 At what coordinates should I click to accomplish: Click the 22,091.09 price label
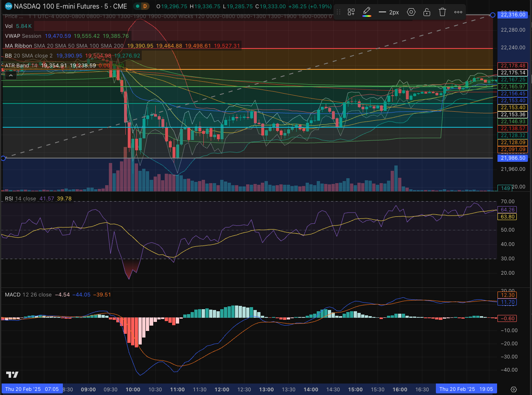click(x=513, y=149)
